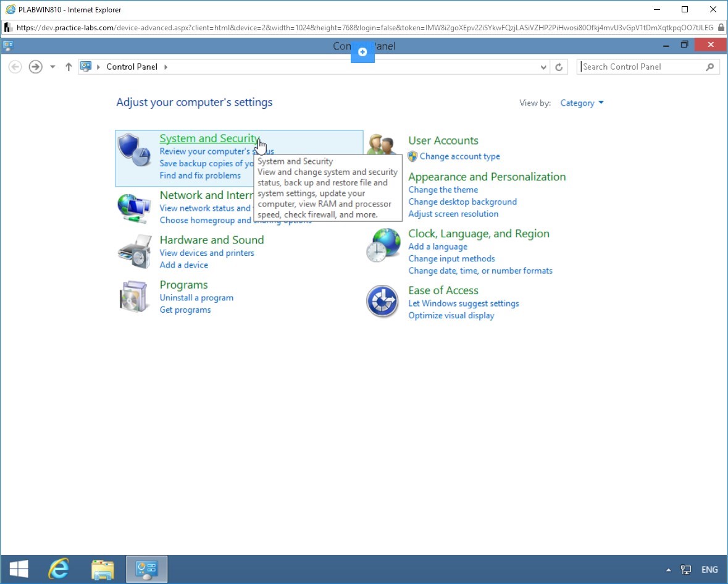The image size is (728, 584).
Task: Click the Clock, Language, and Region globe icon
Action: 383,245
